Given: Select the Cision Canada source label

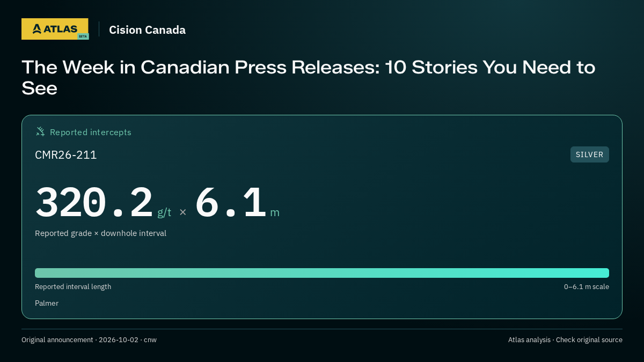Looking at the screenshot, I should coord(147,30).
